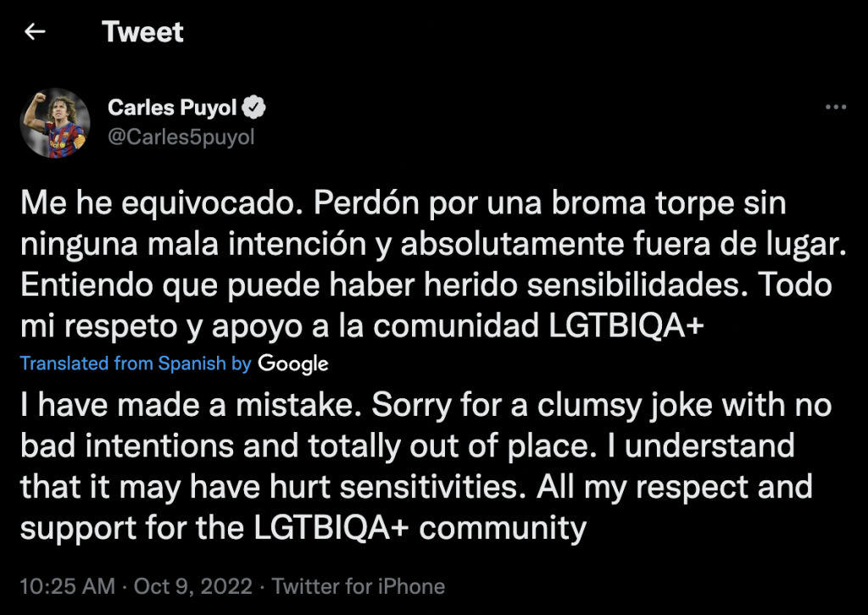Click the Carles Puyol display name
This screenshot has width=868, height=615.
(174, 108)
